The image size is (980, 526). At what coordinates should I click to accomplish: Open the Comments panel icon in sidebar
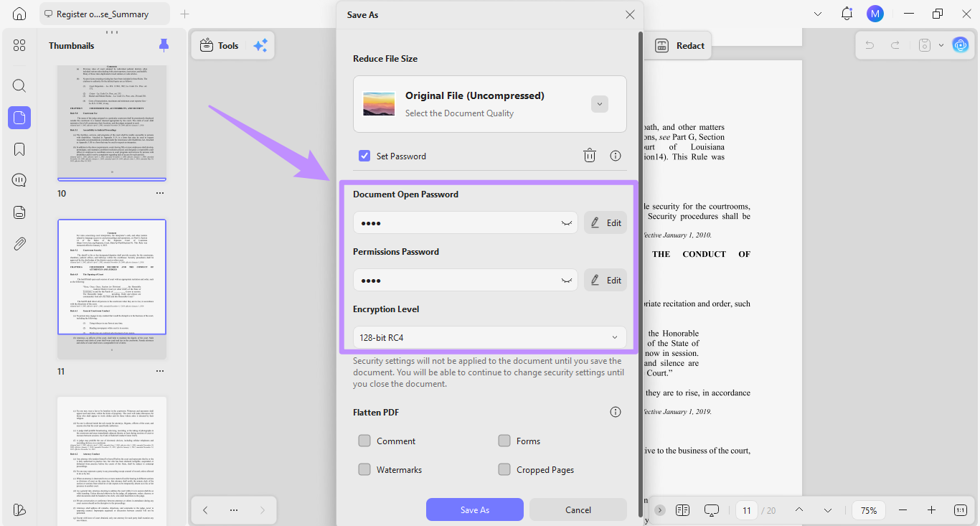click(x=19, y=180)
